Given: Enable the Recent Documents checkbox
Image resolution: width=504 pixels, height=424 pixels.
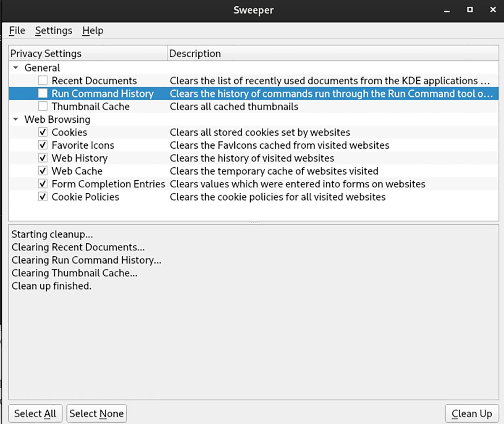Looking at the screenshot, I should pos(42,80).
